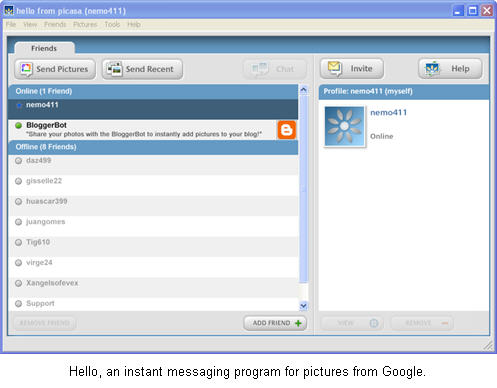Screen dimensions: 497x388
Task: Open the Tools menu
Action: click(112, 24)
